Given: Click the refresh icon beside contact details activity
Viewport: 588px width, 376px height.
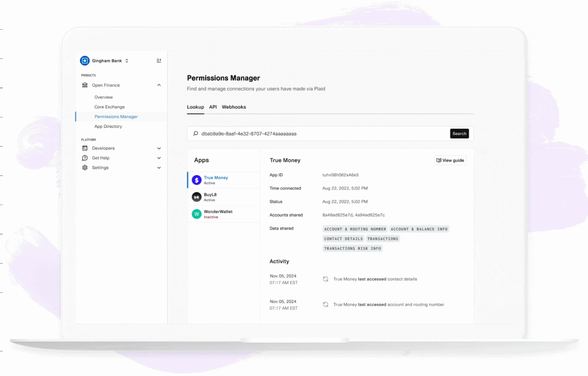Looking at the screenshot, I should pos(326,279).
